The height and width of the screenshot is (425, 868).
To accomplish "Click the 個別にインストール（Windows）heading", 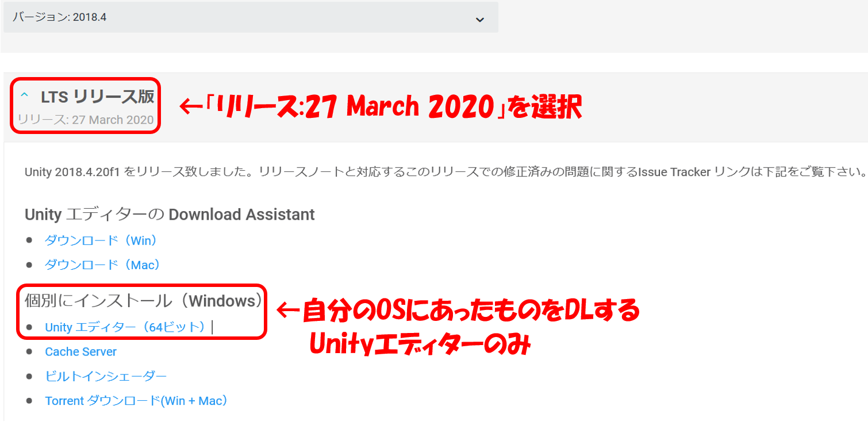I will coord(144,301).
